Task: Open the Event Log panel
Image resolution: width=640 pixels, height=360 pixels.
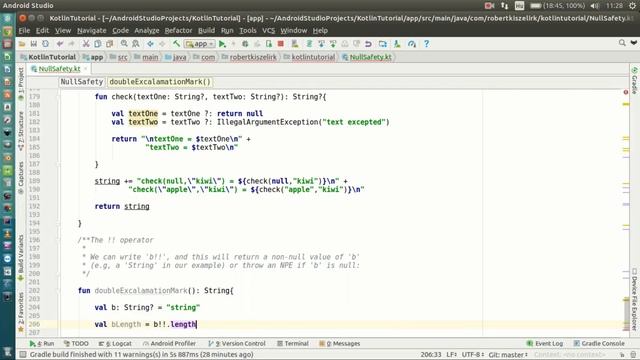Action: click(545, 344)
